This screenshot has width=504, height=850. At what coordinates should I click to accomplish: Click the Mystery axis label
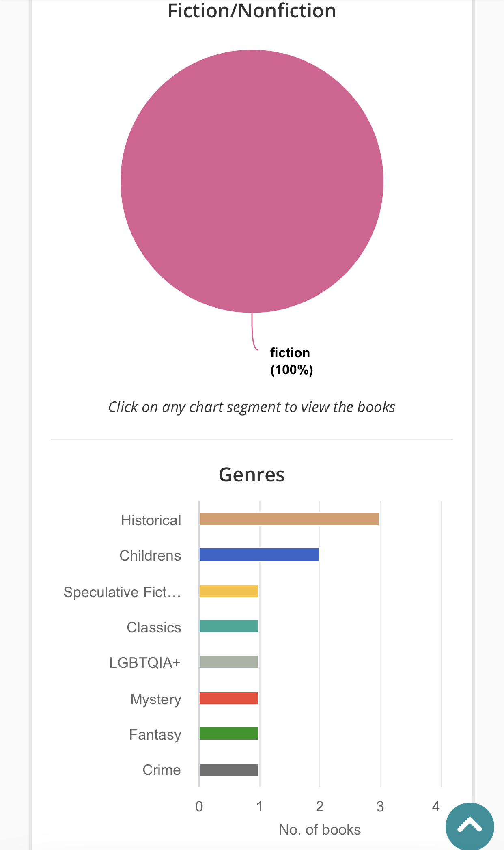tap(156, 699)
